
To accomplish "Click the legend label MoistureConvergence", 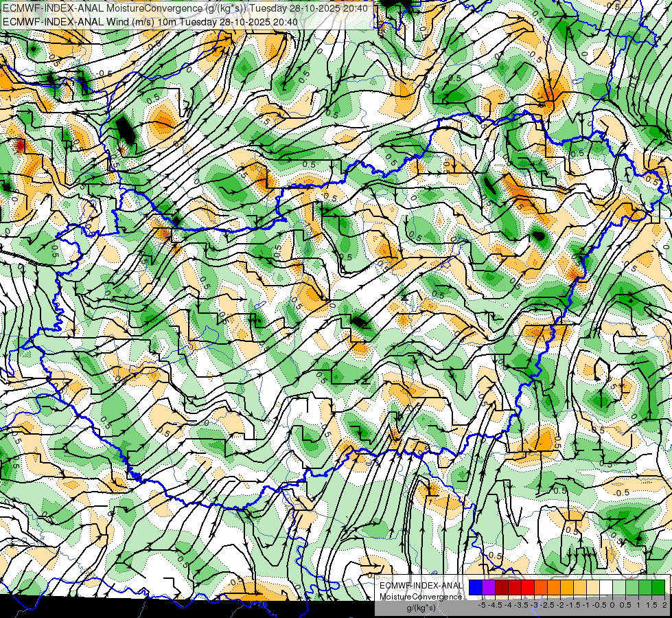I will point(421,597).
